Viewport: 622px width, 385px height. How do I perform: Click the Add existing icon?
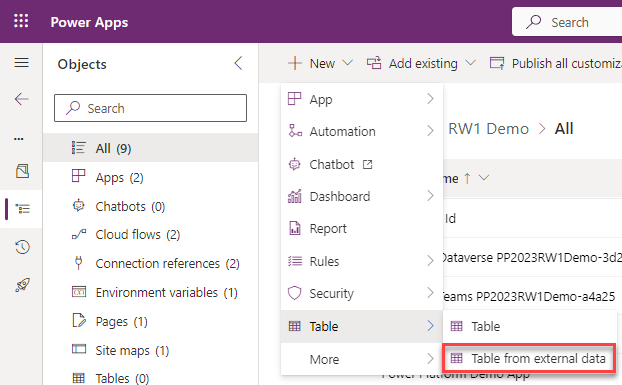[x=374, y=63]
